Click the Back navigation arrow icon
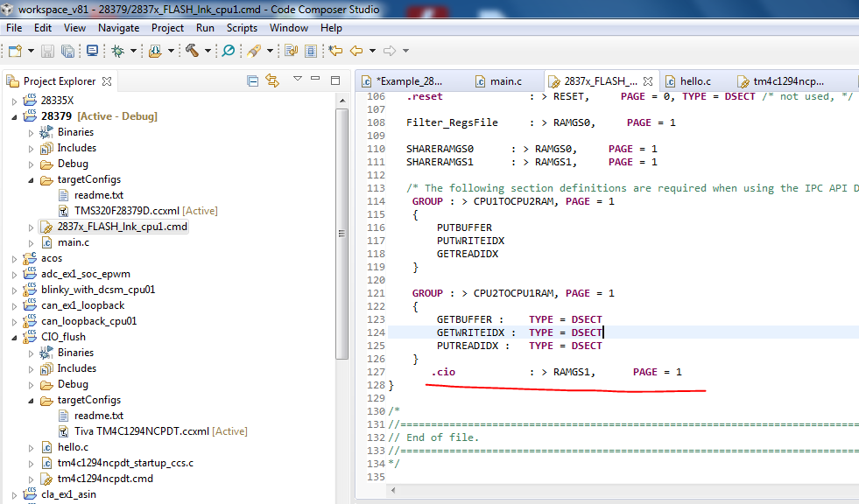This screenshot has width=859, height=504. click(356, 51)
